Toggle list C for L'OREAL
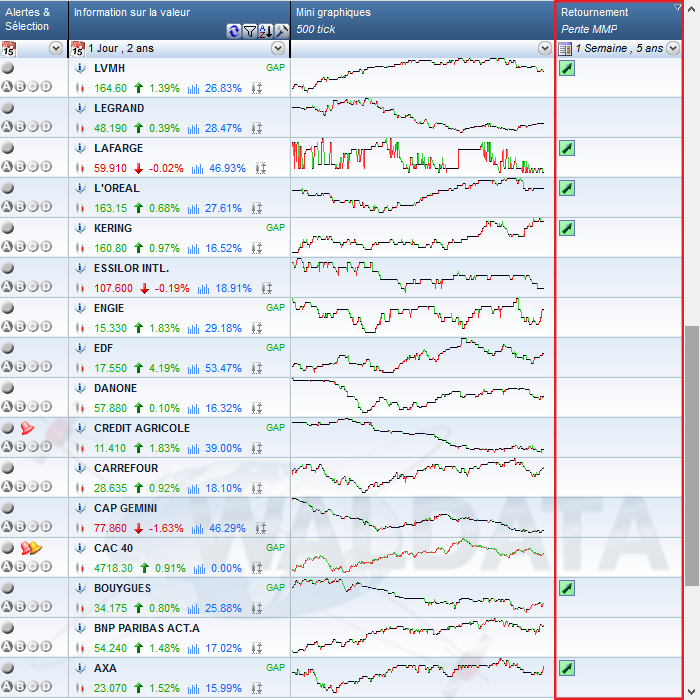 click(33, 206)
